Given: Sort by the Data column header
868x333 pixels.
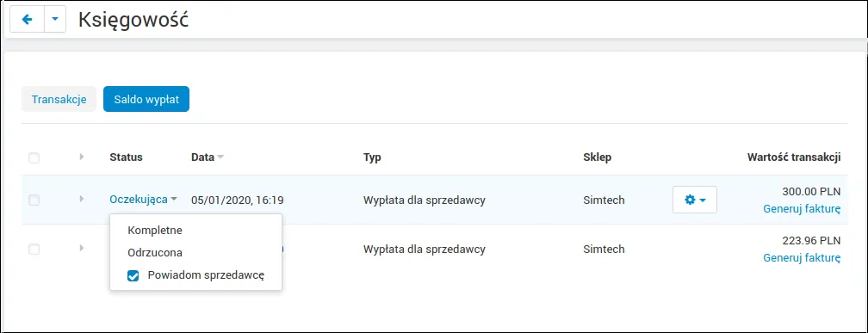Looking at the screenshot, I should (x=208, y=157).
